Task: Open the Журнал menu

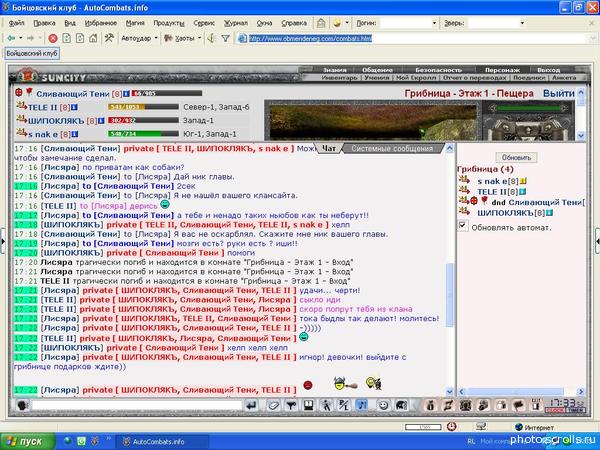Action: 235,23
